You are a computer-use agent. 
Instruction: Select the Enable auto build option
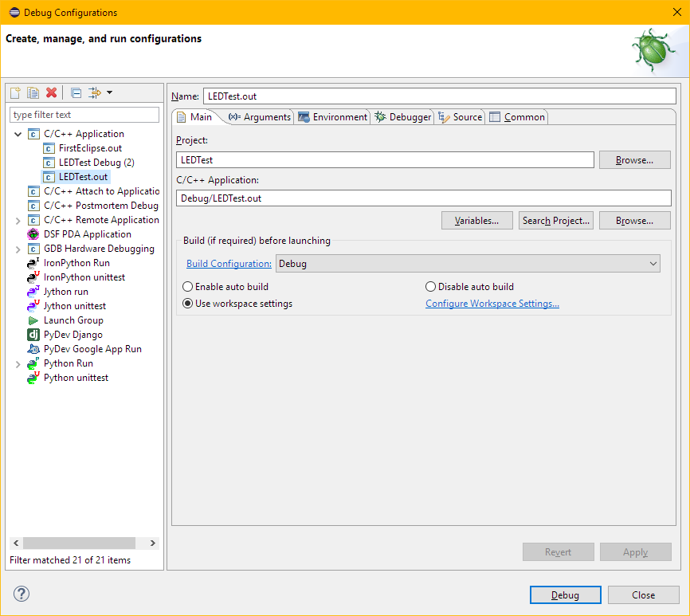pos(188,287)
